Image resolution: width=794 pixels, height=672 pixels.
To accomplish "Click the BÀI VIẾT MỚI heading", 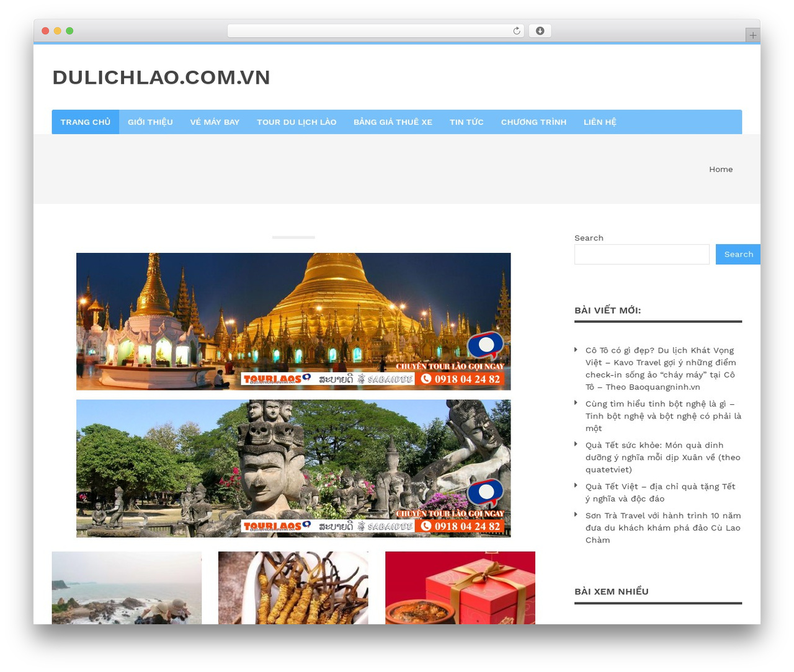I will [607, 310].
